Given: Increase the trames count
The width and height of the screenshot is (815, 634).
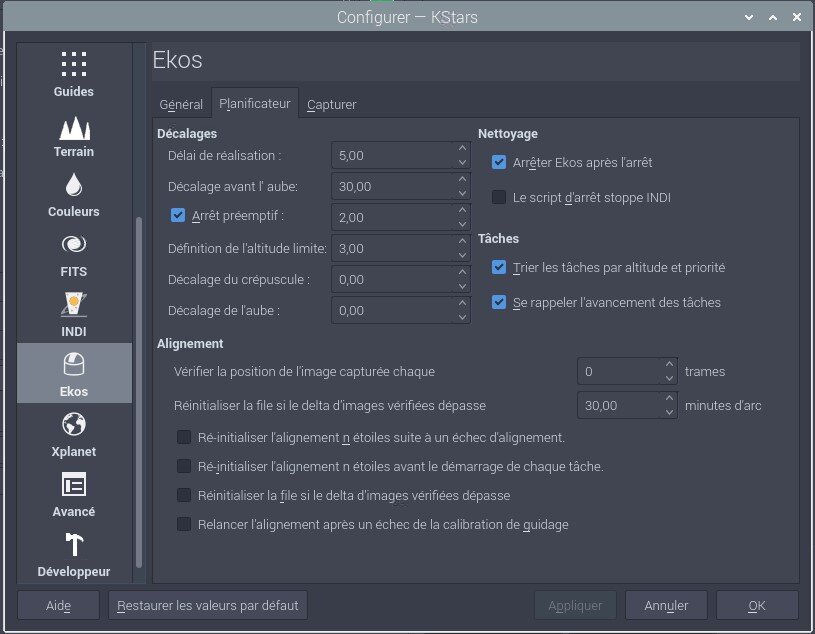Looking at the screenshot, I should pos(669,364).
